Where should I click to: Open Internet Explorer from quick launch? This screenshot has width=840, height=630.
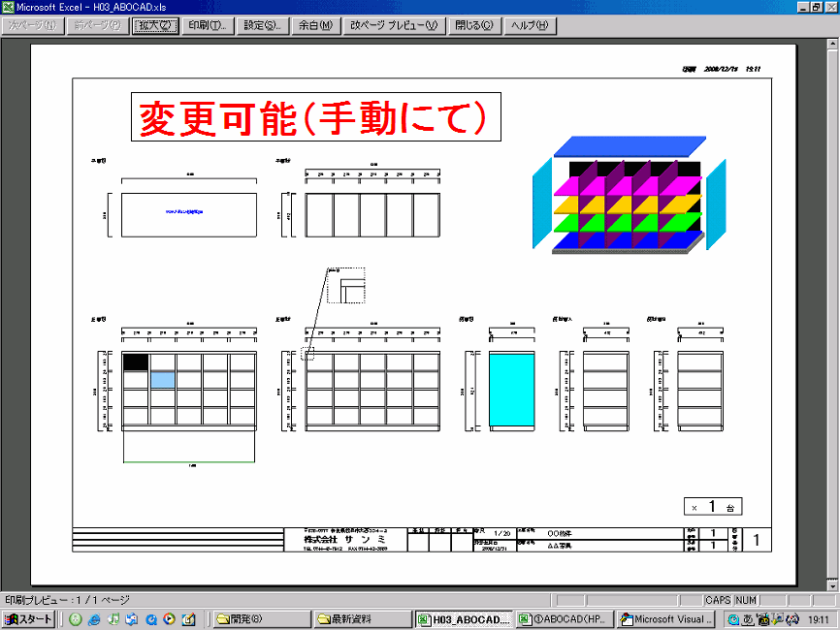click(94, 619)
